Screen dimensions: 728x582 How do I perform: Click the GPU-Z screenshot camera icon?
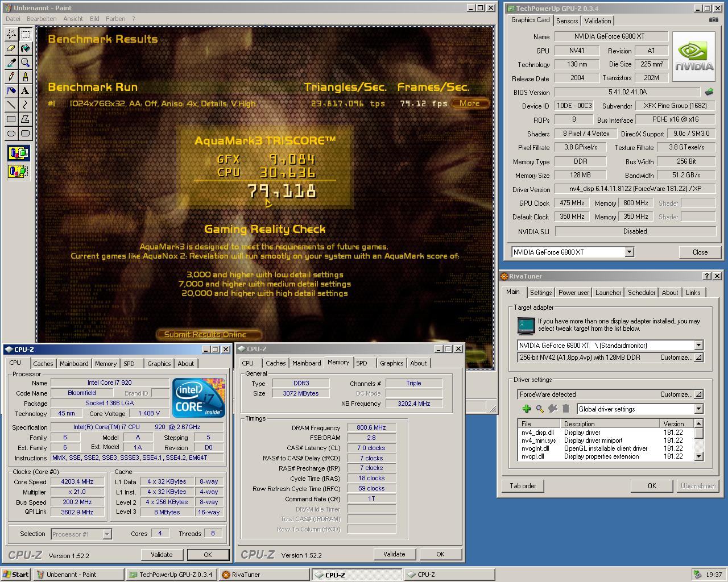[713, 20]
